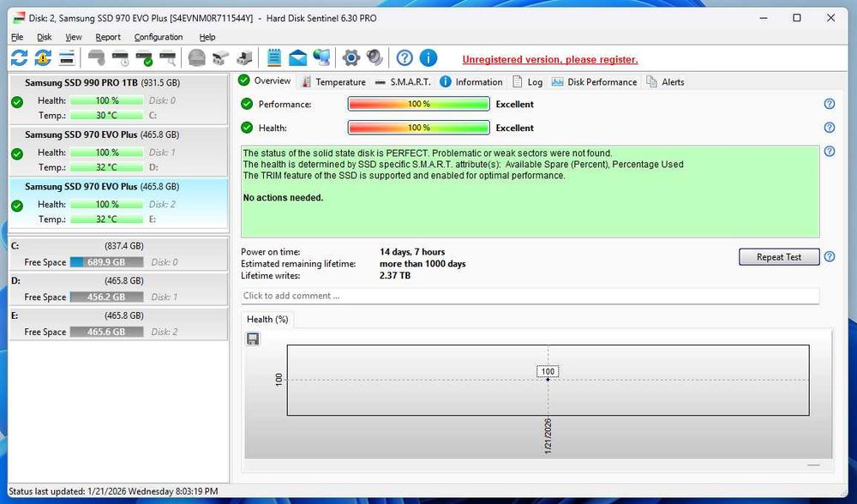Switch to the Disk Performance tab

pos(594,82)
